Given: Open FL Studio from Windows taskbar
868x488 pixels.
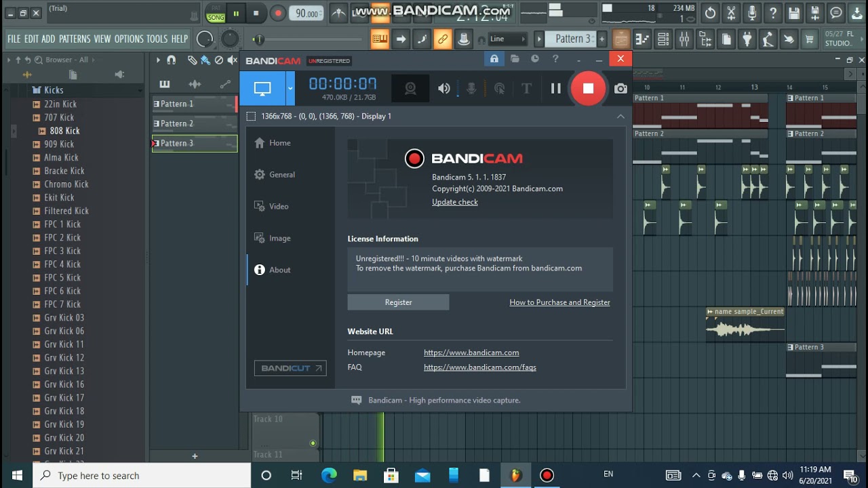Looking at the screenshot, I should [516, 475].
